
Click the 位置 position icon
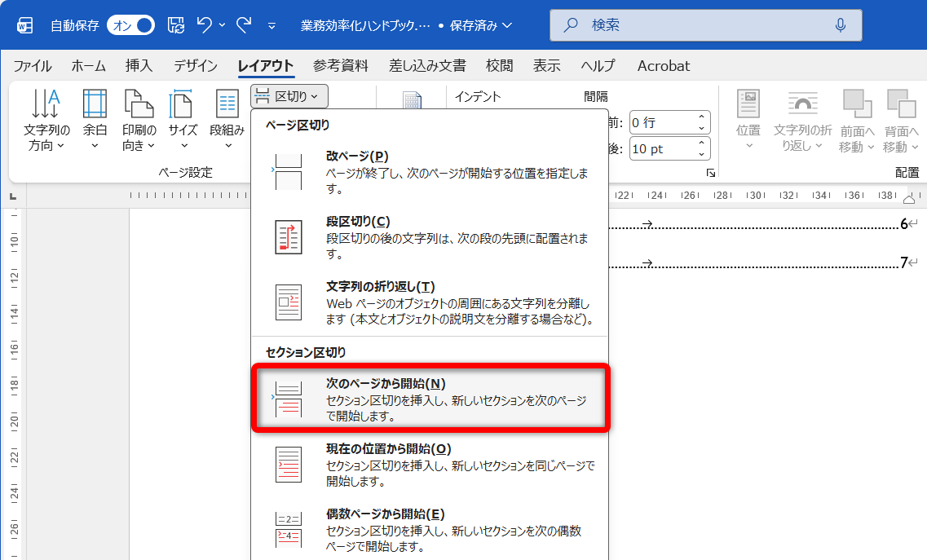(748, 104)
